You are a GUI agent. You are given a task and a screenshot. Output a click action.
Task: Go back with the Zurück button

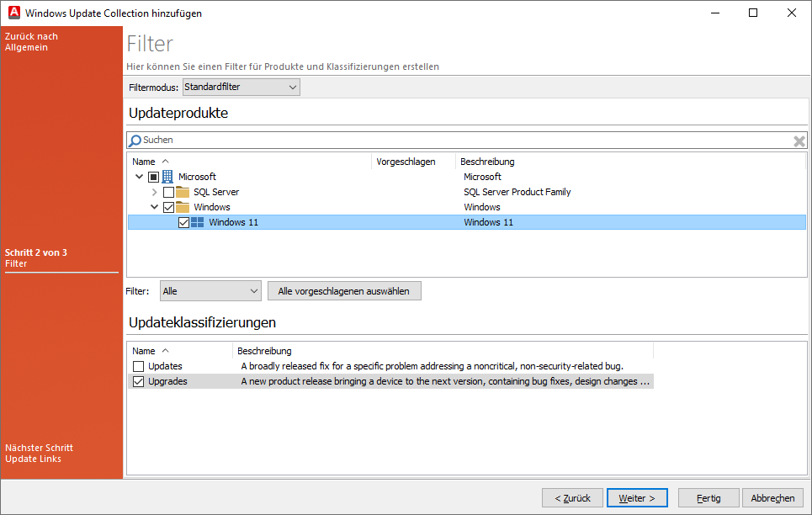click(x=572, y=498)
